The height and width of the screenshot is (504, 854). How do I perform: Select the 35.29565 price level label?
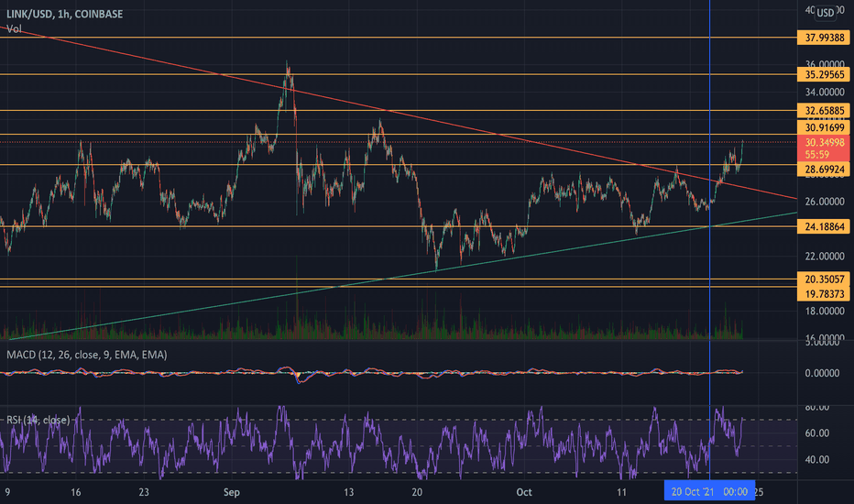point(823,74)
